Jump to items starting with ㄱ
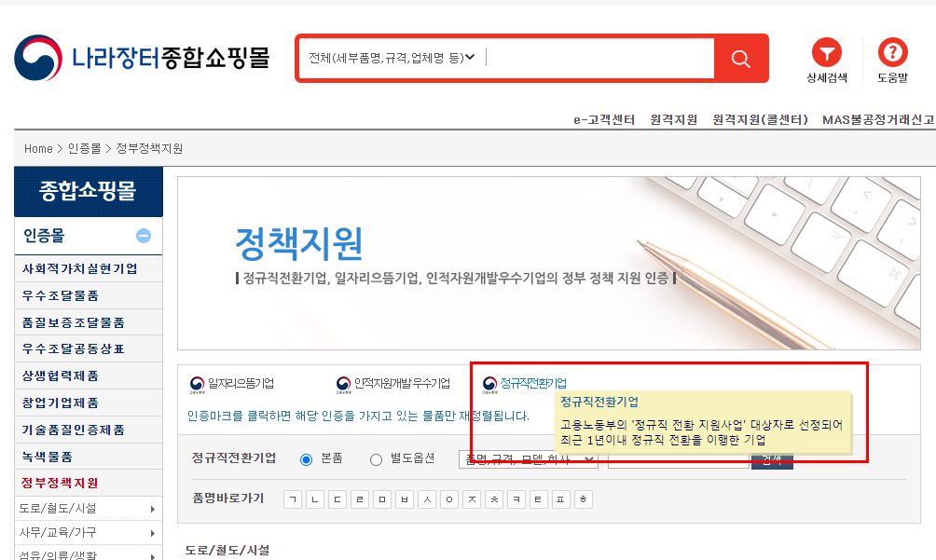Screen dimensions: 936x560 coord(293,499)
